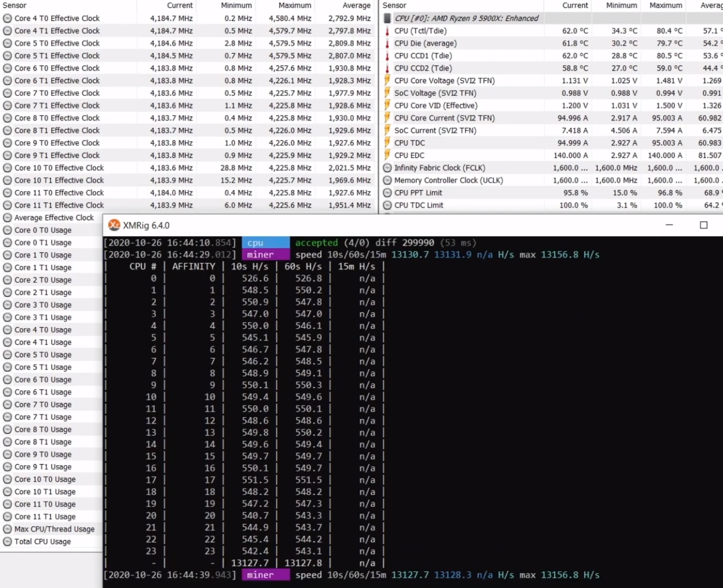Click the 13127.8 total 60s hashrate in XMRig
This screenshot has height=588, width=723.
tap(303, 563)
